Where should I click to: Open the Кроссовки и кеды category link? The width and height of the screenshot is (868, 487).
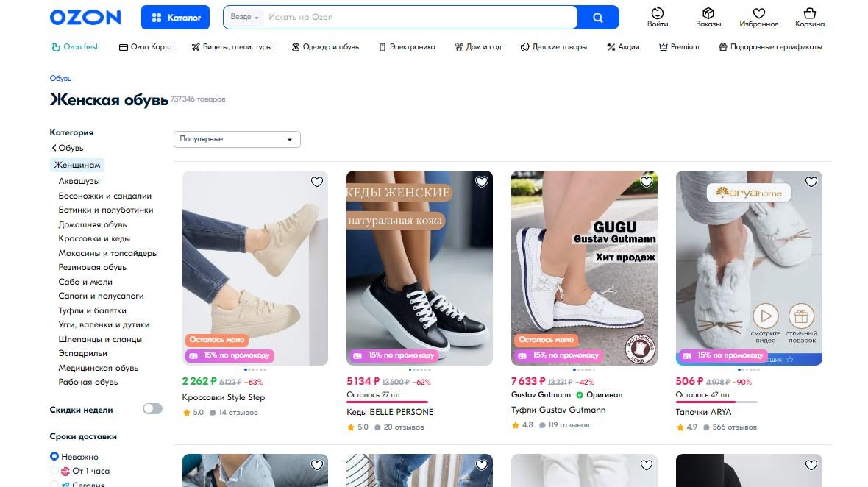pyautogui.click(x=94, y=238)
